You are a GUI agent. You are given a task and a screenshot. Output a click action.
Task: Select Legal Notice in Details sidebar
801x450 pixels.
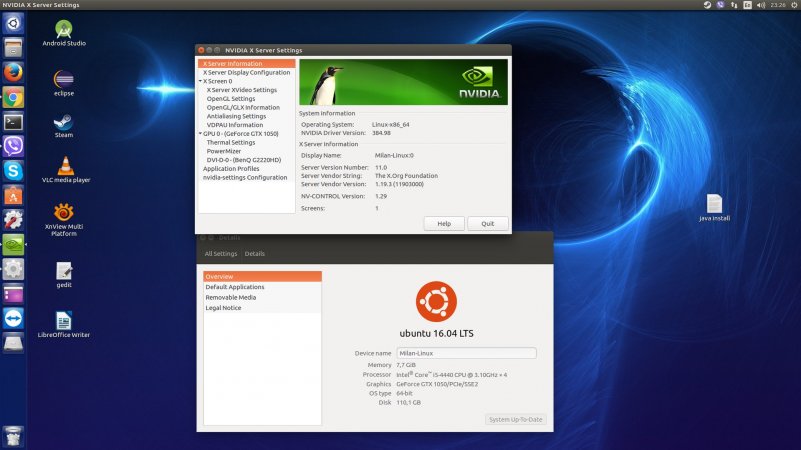263,308
